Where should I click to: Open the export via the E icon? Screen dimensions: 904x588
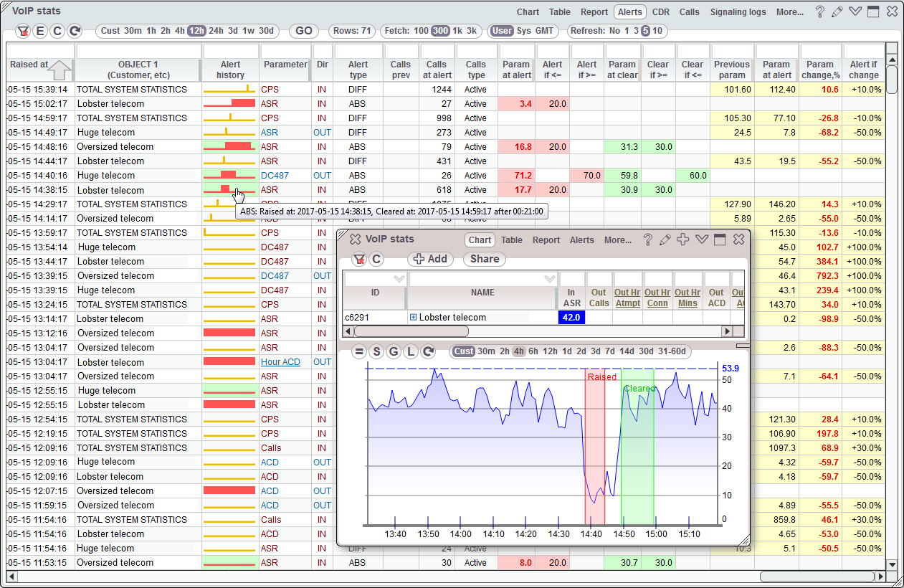tap(41, 31)
